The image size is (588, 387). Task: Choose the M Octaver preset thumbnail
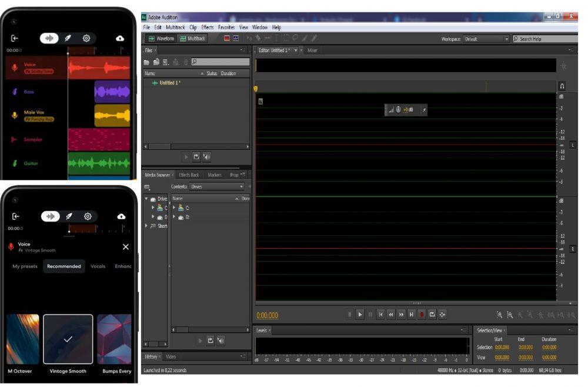click(23, 339)
